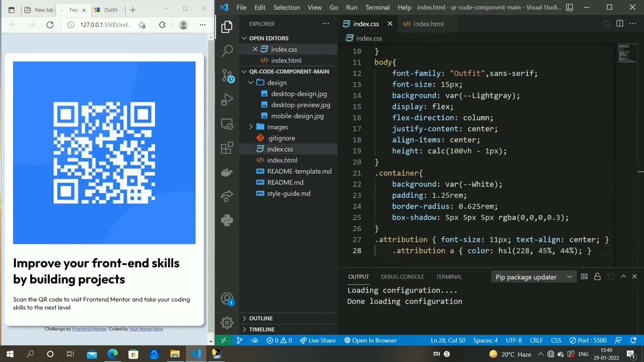Open the Extensions view

[x=227, y=148]
